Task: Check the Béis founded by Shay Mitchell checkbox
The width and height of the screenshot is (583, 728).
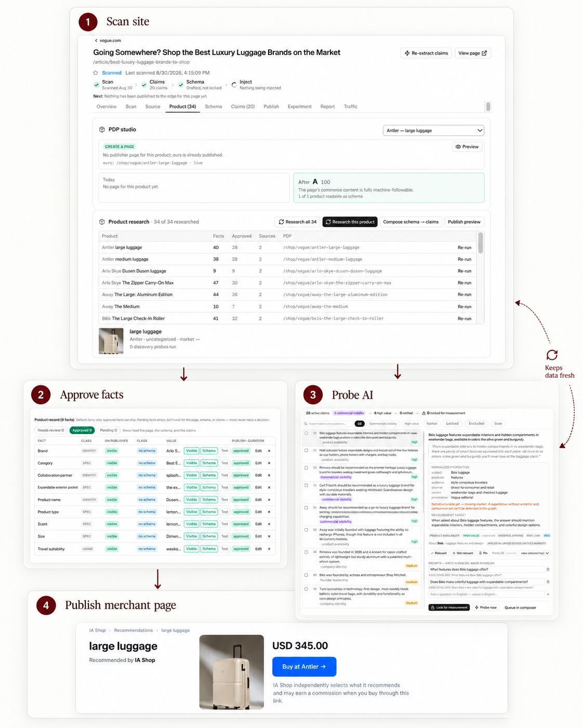Action: pyautogui.click(x=307, y=575)
